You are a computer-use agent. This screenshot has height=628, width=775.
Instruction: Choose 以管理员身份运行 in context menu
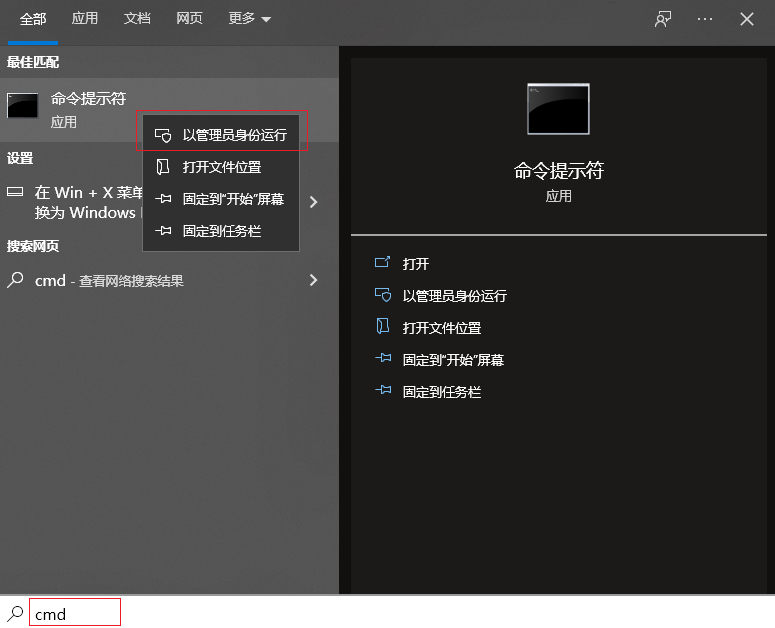click(x=221, y=135)
